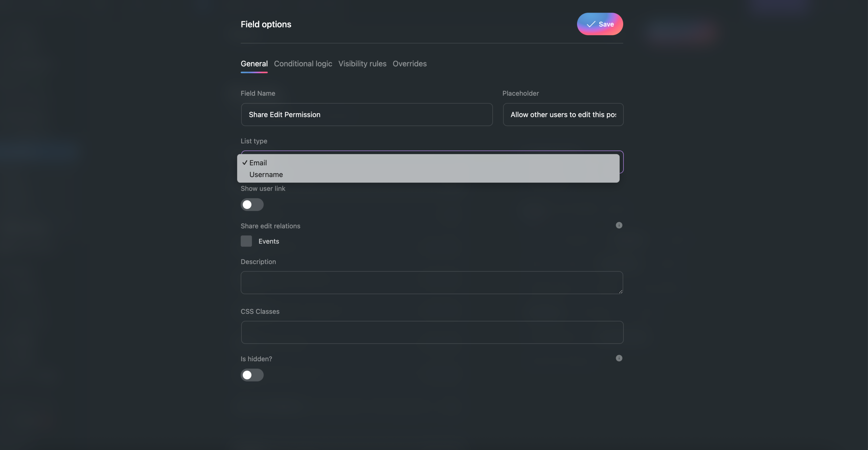The height and width of the screenshot is (450, 868).
Task: Click the Events checkbox label text
Action: [x=269, y=241]
